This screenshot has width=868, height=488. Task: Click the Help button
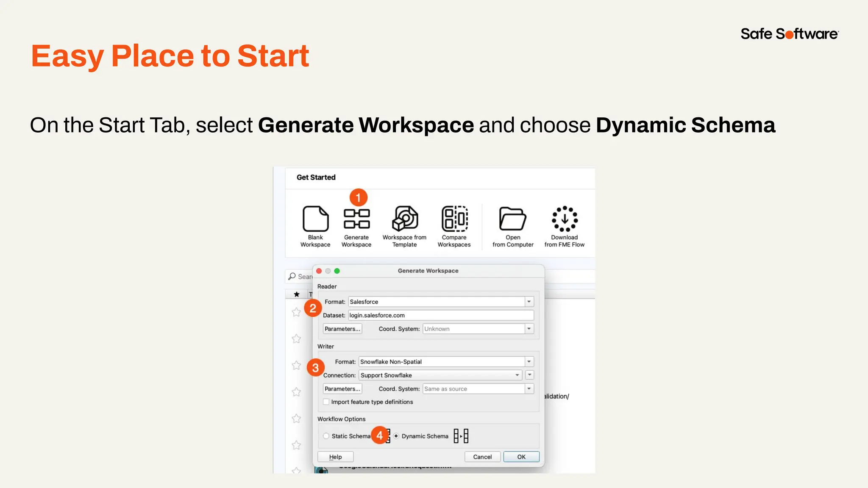(x=336, y=457)
